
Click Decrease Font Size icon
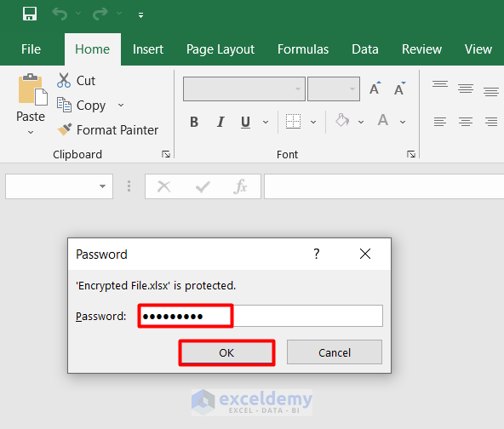click(x=399, y=89)
